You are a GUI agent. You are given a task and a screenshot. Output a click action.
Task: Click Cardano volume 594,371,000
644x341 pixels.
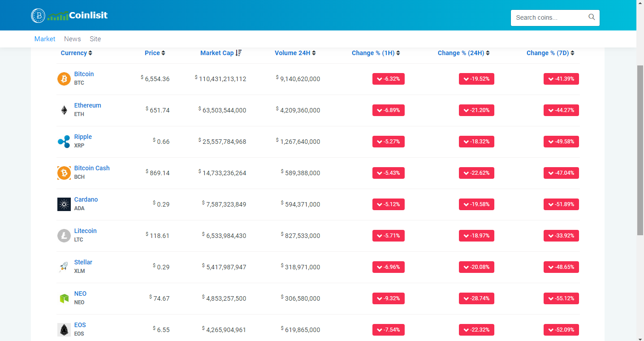301,204
